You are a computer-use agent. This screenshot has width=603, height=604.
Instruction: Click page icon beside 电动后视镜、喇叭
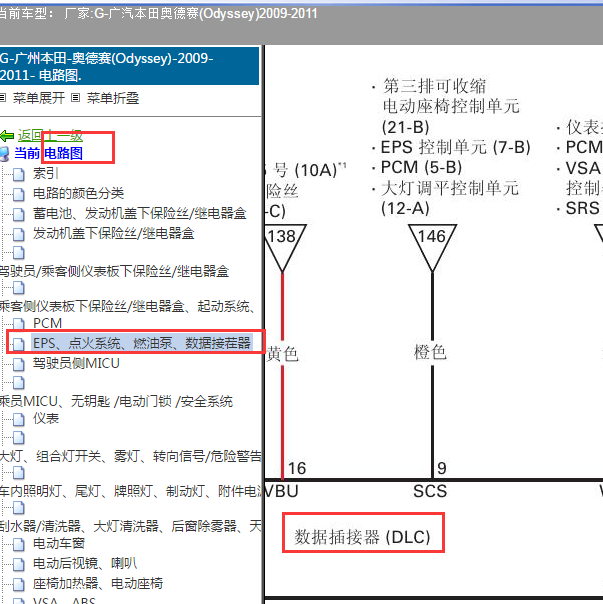point(18,564)
